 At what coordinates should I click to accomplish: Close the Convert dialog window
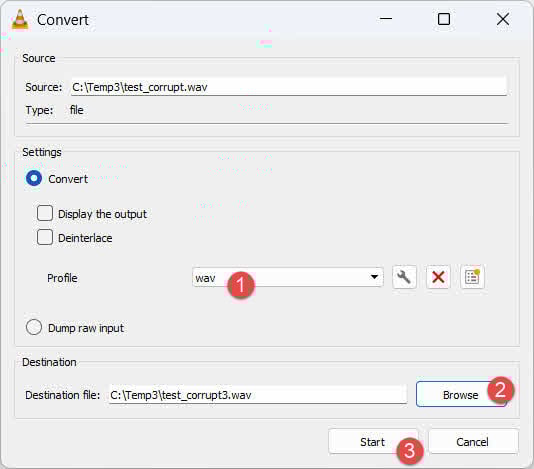coord(503,19)
